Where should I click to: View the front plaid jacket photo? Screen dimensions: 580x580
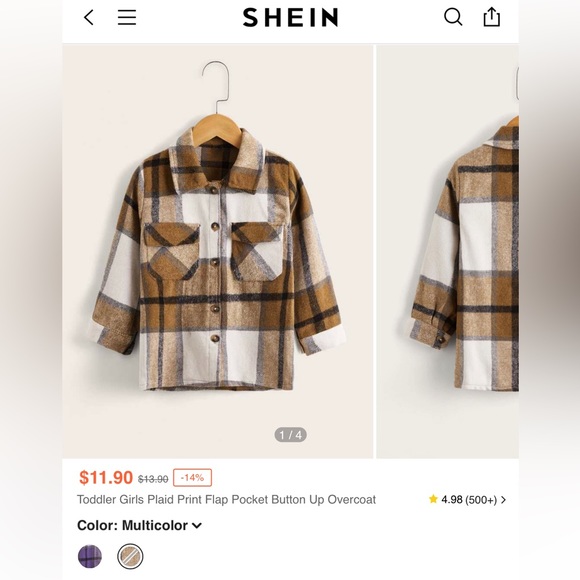[x=218, y=252]
